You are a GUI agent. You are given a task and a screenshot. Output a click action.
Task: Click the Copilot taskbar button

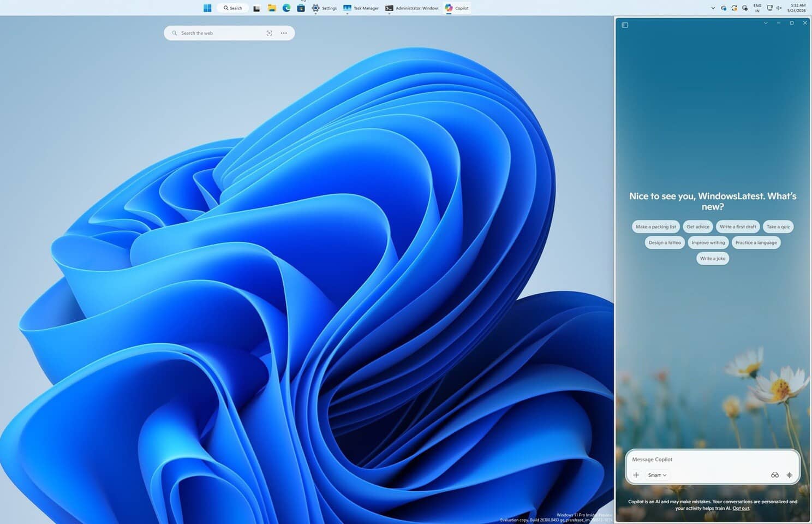(x=457, y=8)
